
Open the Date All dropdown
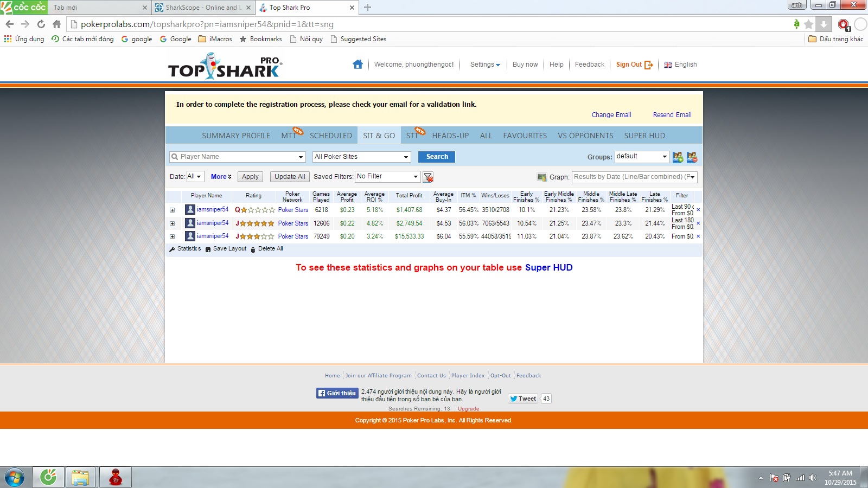(195, 177)
